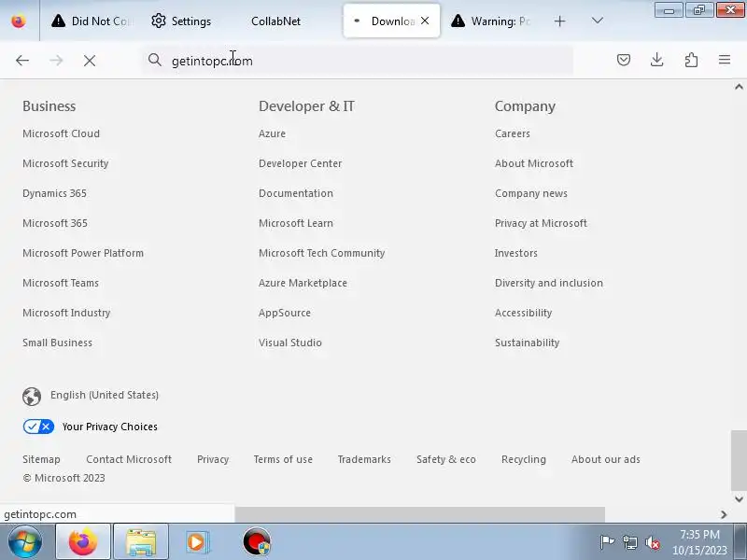Viewport: 747px width, 560px height.
Task: Open the Microsoft Teams link
Action: (61, 283)
